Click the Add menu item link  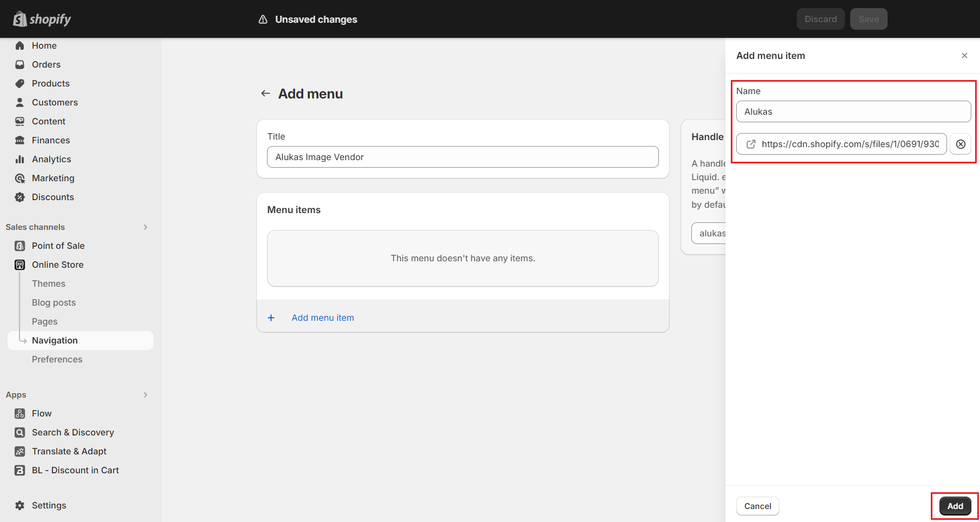tap(323, 318)
